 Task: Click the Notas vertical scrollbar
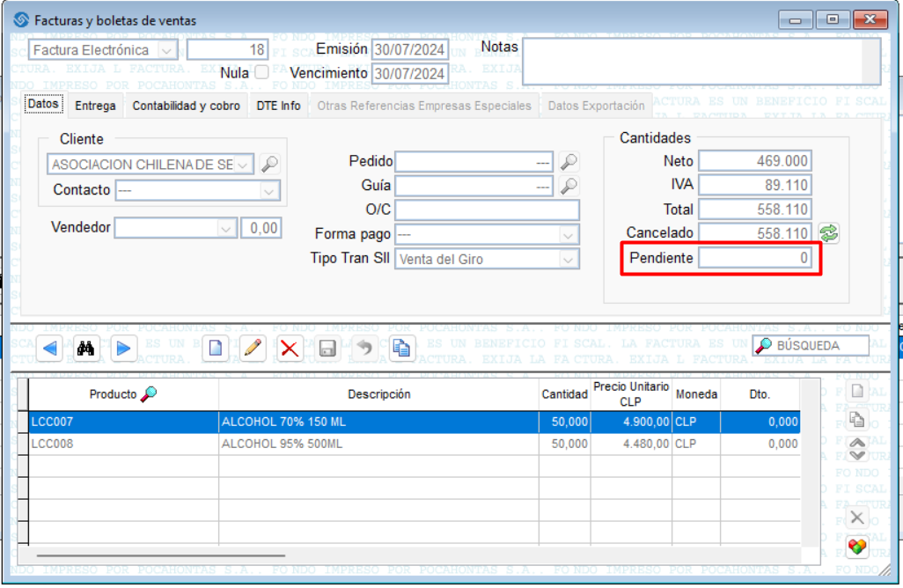click(870, 62)
